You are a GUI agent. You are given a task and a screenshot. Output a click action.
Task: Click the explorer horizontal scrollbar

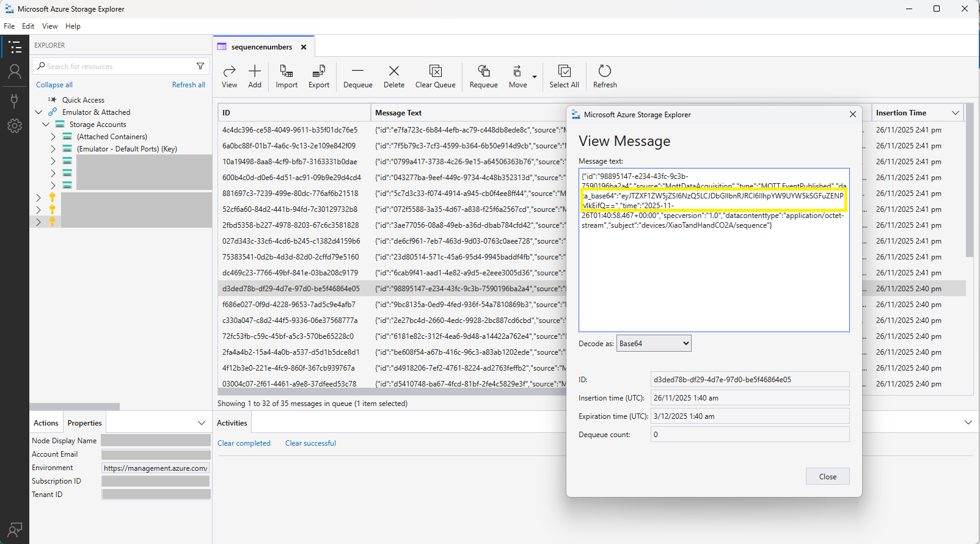pos(75,407)
